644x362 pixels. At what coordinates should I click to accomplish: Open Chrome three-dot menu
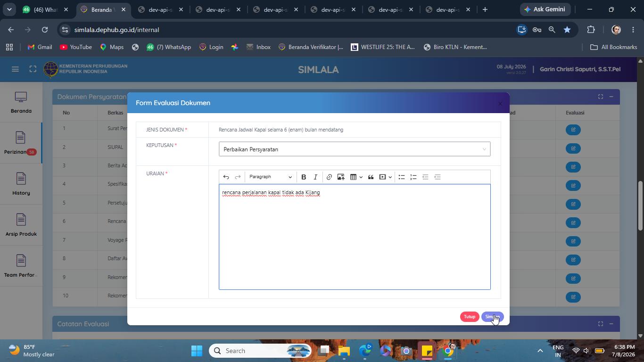tap(633, 30)
